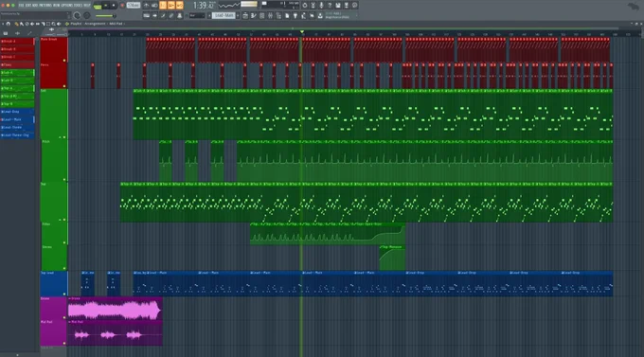Click the question mark help icon
644x357 pixels.
(330, 6)
